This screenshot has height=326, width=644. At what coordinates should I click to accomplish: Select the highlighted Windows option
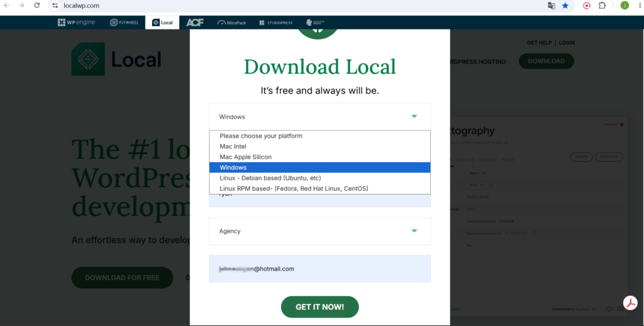coord(320,167)
